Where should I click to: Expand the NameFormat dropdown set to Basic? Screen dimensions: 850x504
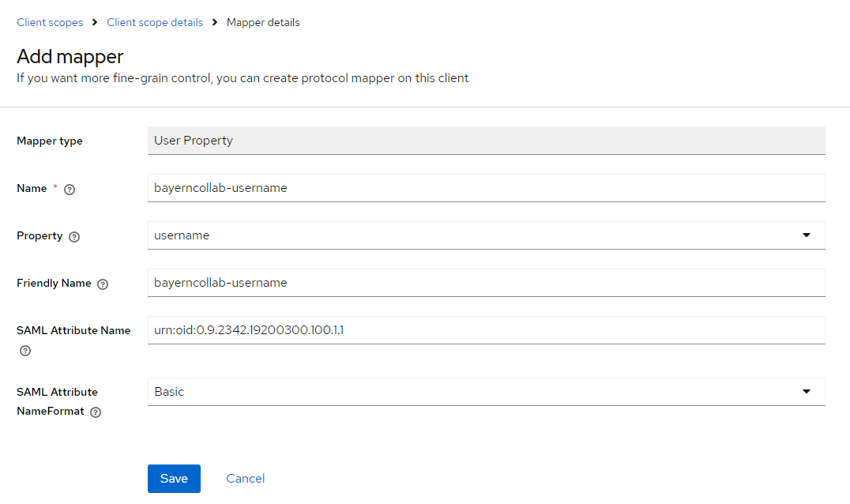pos(474,392)
